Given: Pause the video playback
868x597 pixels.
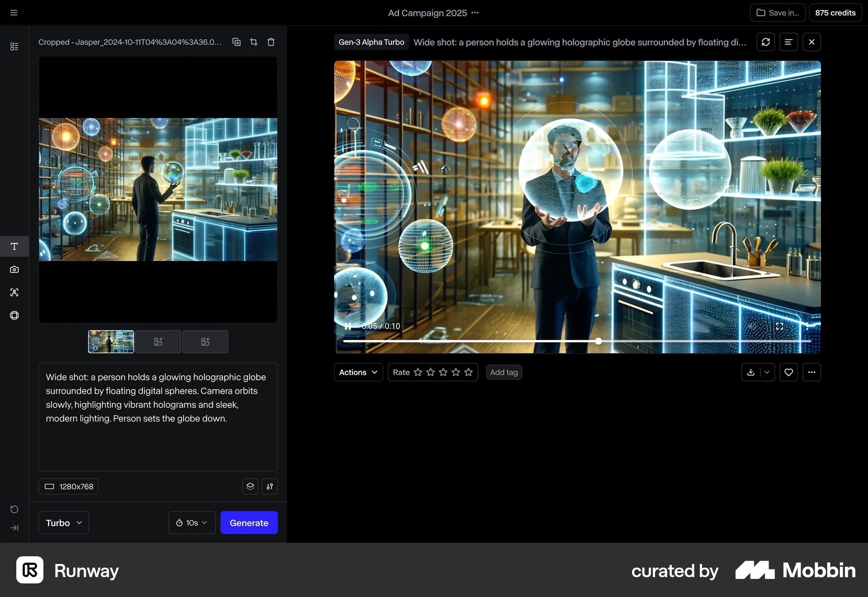Looking at the screenshot, I should [347, 326].
